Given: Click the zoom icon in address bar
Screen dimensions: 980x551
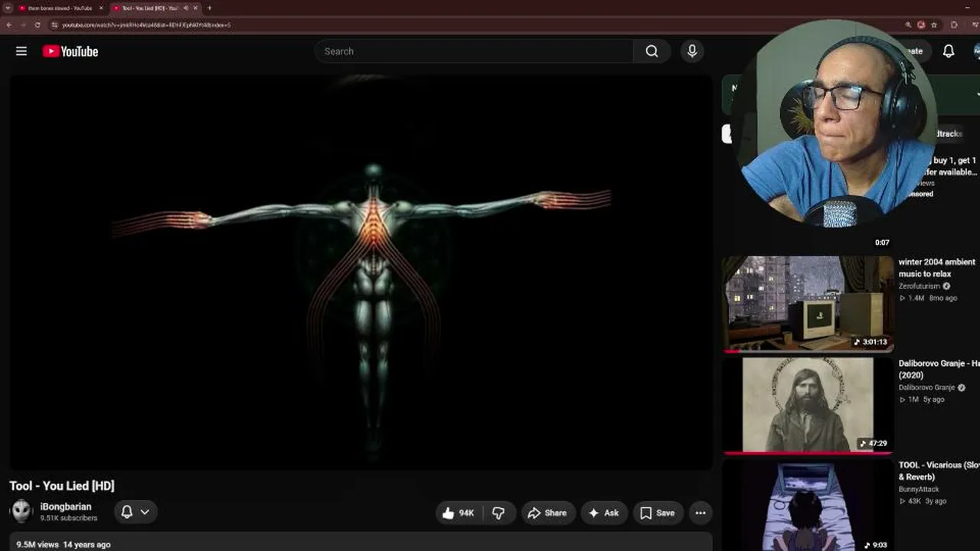Looking at the screenshot, I should pos(908,24).
